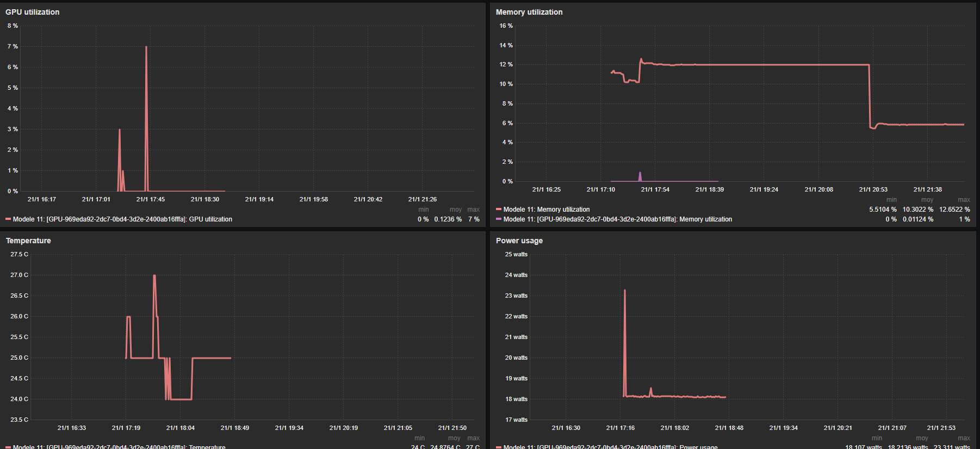Sort GPU utilization legend by min column
980x449 pixels.
click(x=424, y=210)
